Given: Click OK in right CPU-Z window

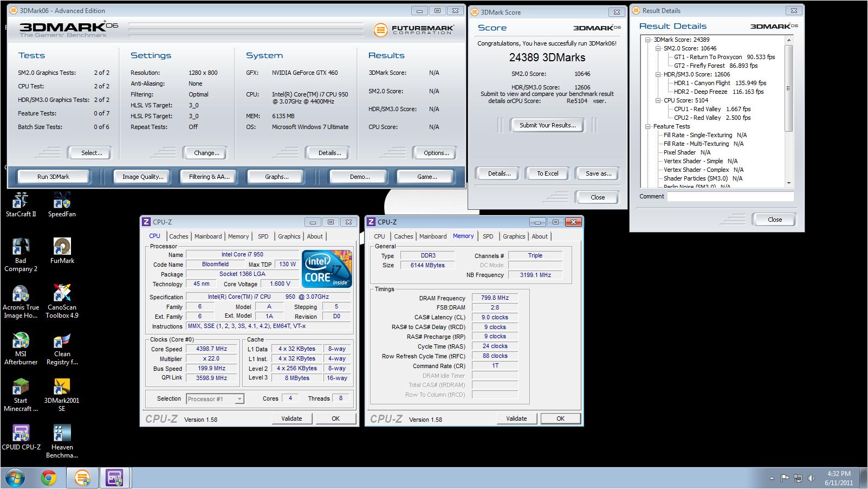Looking at the screenshot, I should (560, 419).
